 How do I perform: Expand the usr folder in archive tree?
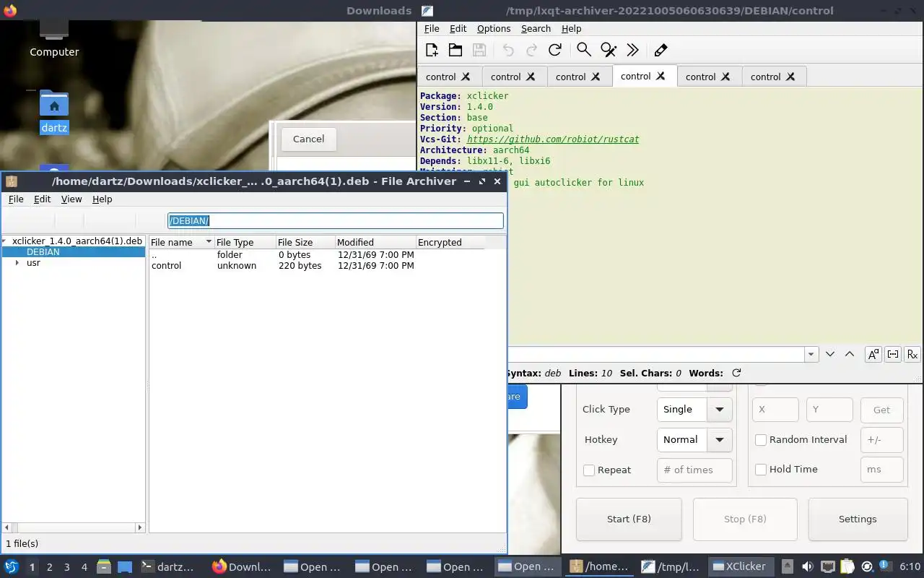pos(17,263)
